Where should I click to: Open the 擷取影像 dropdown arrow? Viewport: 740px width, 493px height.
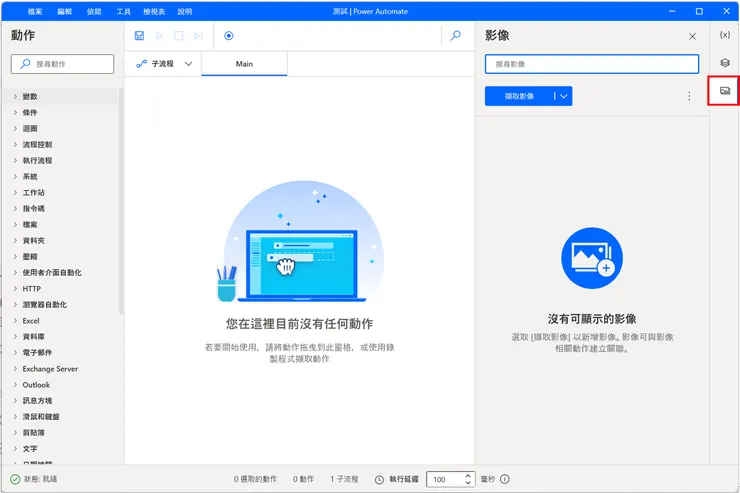563,96
